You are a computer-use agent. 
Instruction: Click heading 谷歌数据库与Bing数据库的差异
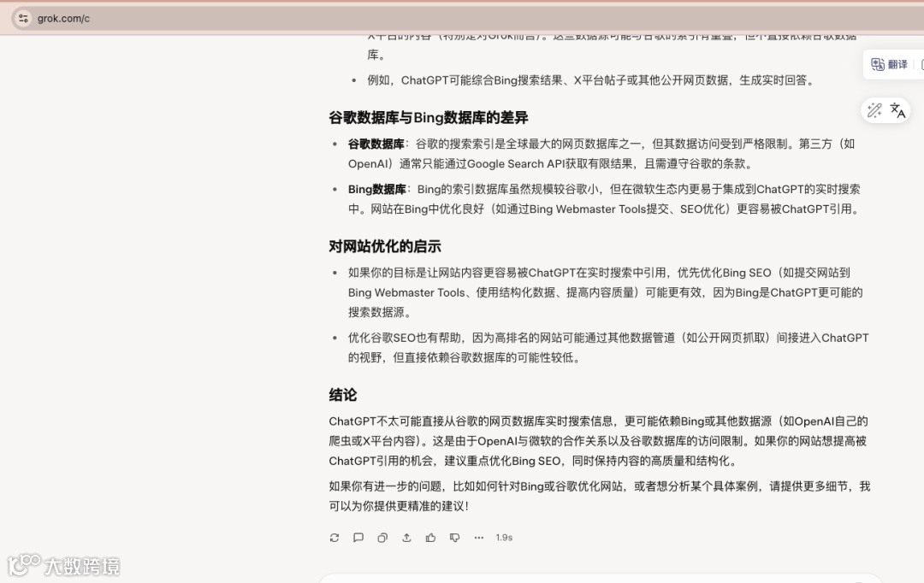429,118
